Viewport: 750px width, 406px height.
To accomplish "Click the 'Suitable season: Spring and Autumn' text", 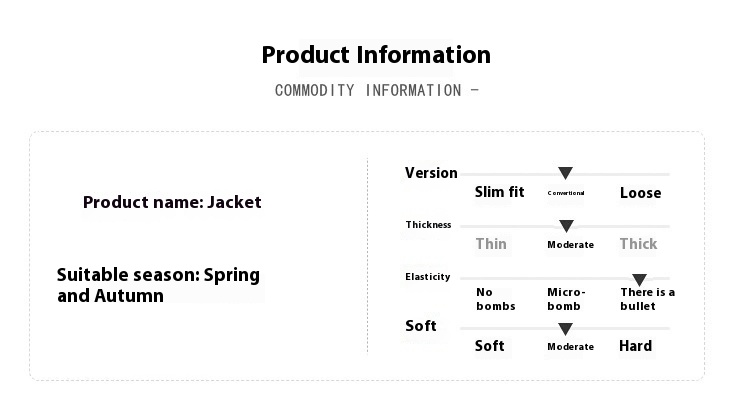I will [158, 285].
